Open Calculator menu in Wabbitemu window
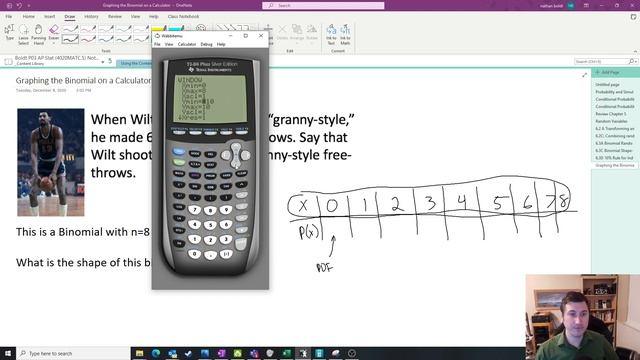Image resolution: width=640 pixels, height=360 pixels. pyautogui.click(x=187, y=44)
